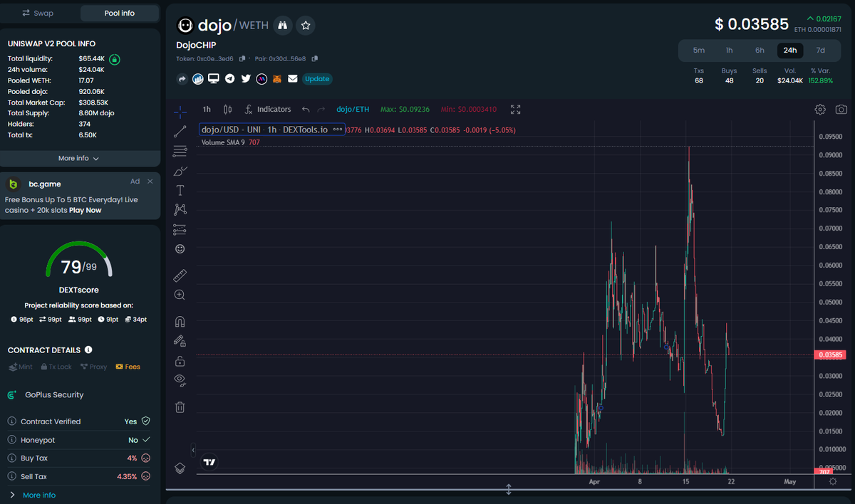Open the chart legend options dots menu
Image resolution: width=855 pixels, height=504 pixels.
(338, 130)
